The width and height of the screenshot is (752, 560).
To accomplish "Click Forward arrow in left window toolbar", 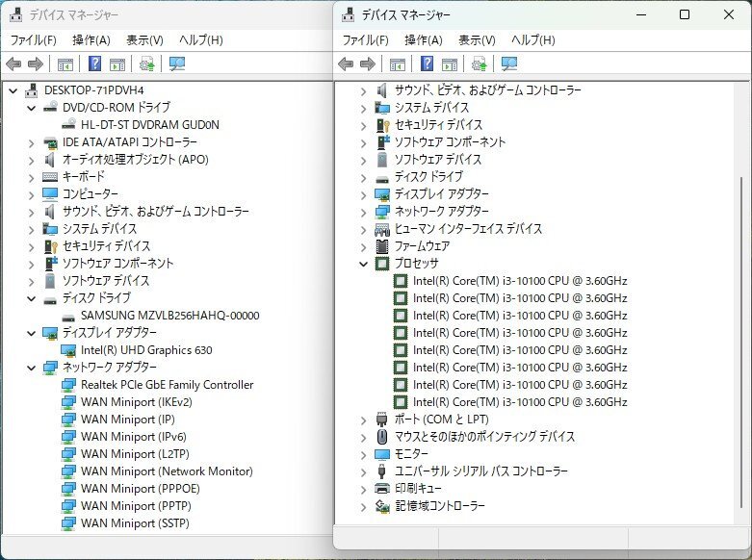I will click(36, 64).
